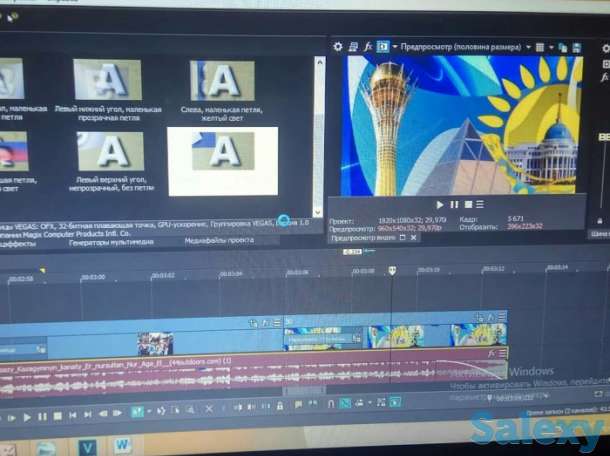This screenshot has width=610, height=456.
Task: Click the yellow marker on the timeline ruler
Action: tap(42, 270)
